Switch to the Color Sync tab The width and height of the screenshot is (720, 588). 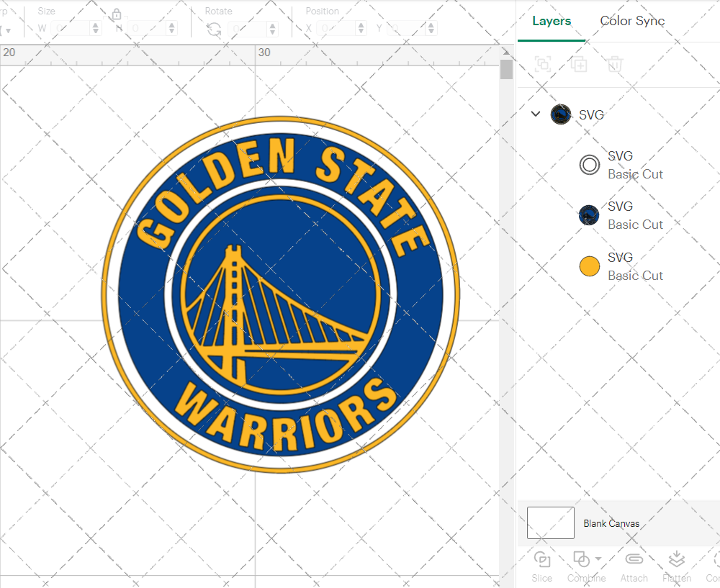point(632,21)
